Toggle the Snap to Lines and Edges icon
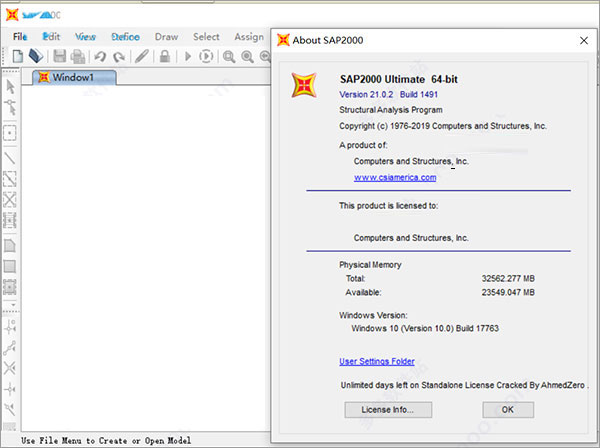This screenshot has height=448, width=600. (x=10, y=409)
